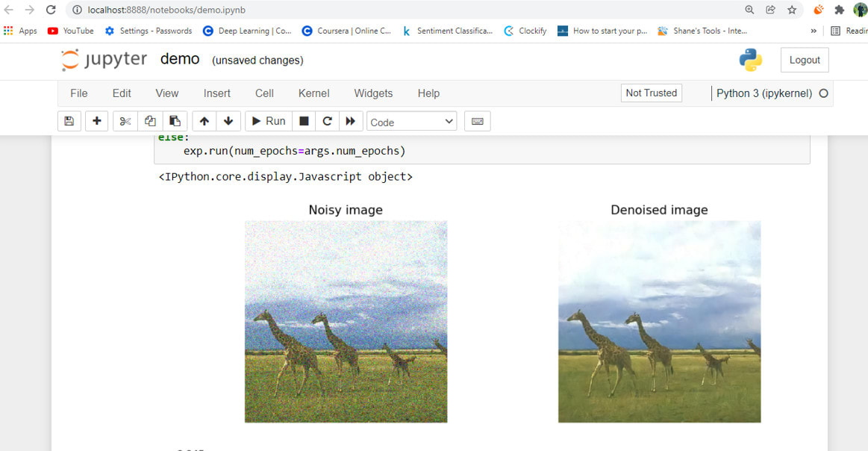Open the Reading list
This screenshot has width=868, height=451.
(849, 31)
